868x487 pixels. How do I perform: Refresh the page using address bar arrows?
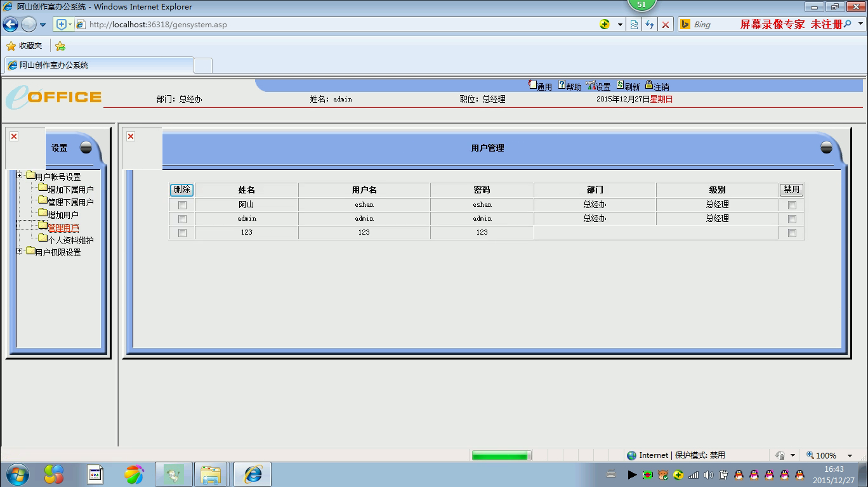[650, 25]
